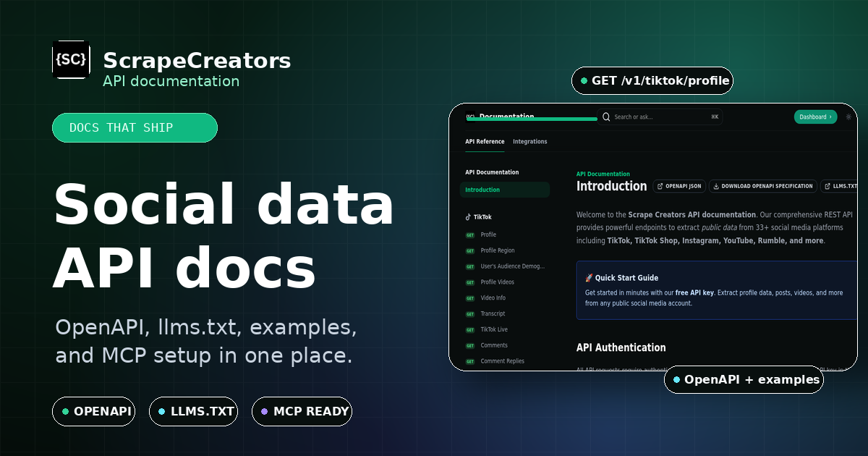Viewport: 868px width, 456px height.
Task: Click the GET badge next to Transcript
Action: 470,314
